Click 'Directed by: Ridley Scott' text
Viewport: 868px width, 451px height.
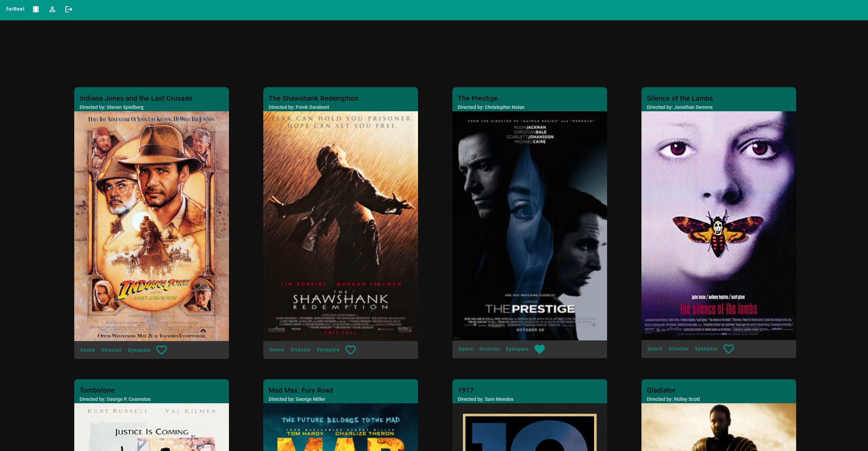(x=673, y=399)
